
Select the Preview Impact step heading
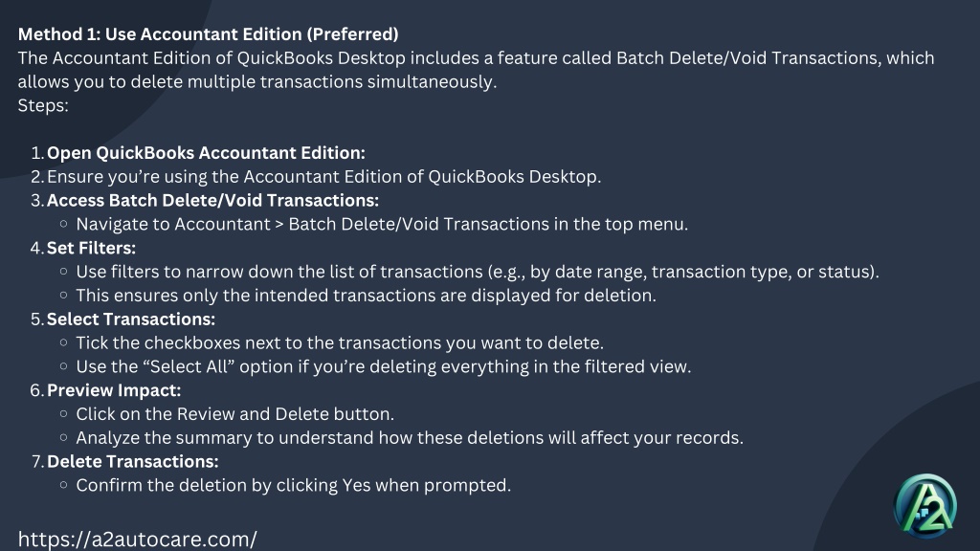tap(114, 390)
